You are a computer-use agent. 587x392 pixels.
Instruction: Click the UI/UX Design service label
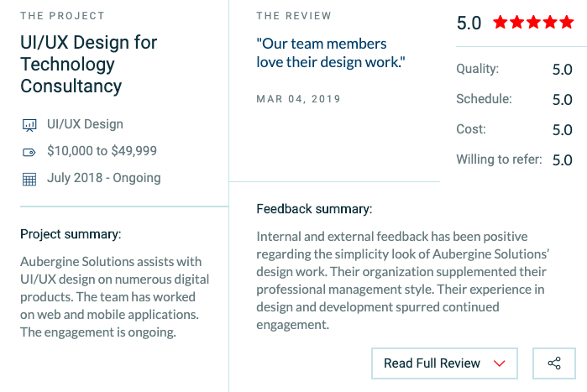[85, 124]
